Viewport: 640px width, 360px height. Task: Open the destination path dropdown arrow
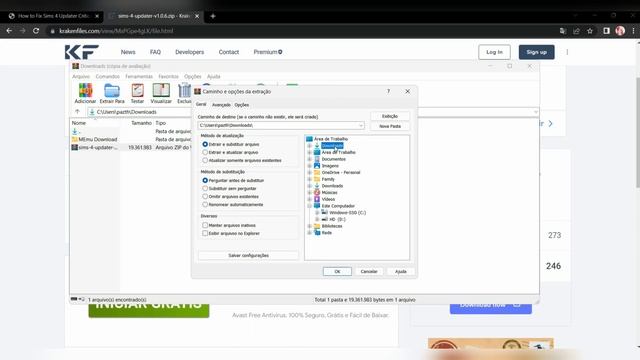point(361,125)
